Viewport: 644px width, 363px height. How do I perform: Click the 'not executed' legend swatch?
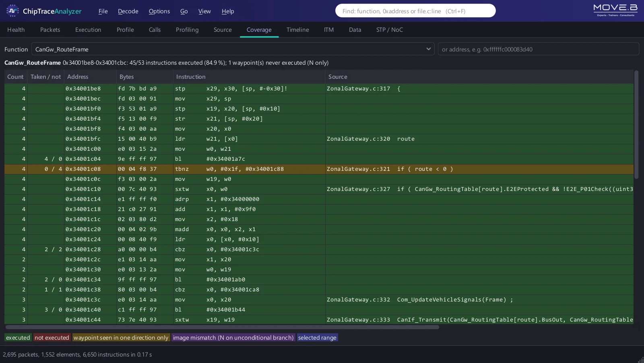click(52, 338)
